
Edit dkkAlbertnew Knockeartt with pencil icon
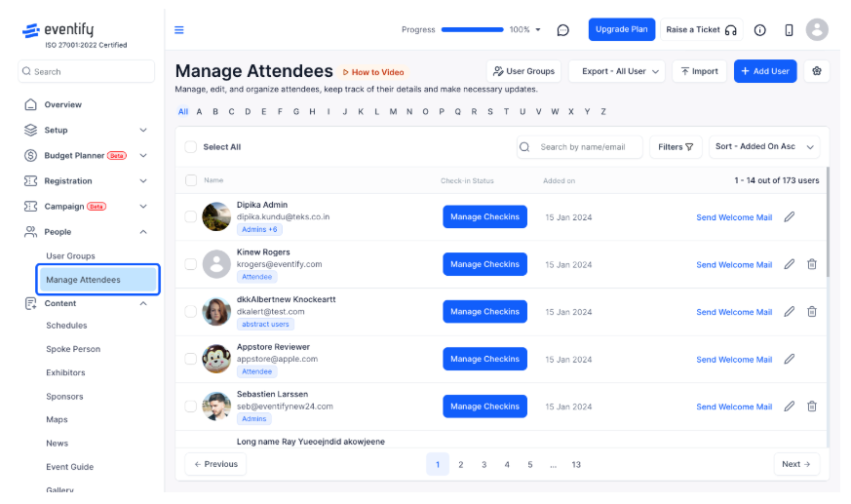pos(790,311)
